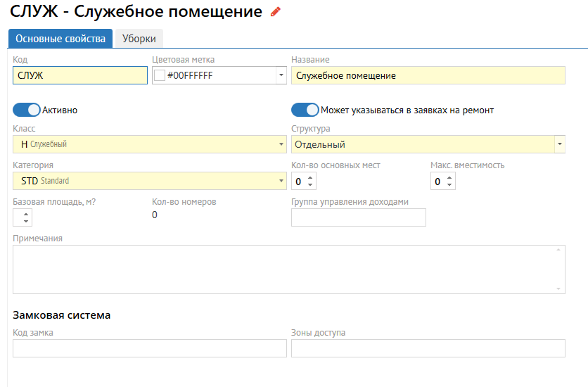Toggle the Активно switch

(x=27, y=110)
